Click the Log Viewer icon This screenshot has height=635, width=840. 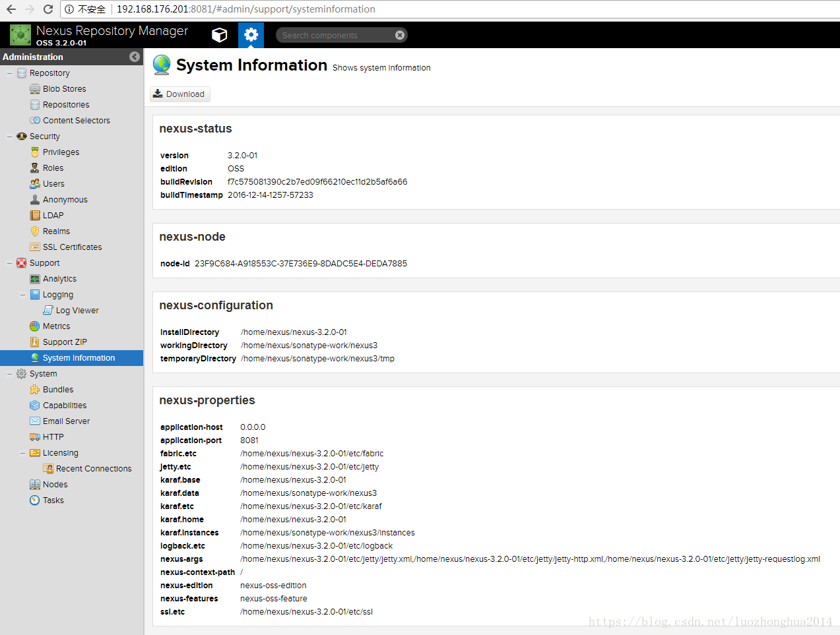coord(48,311)
